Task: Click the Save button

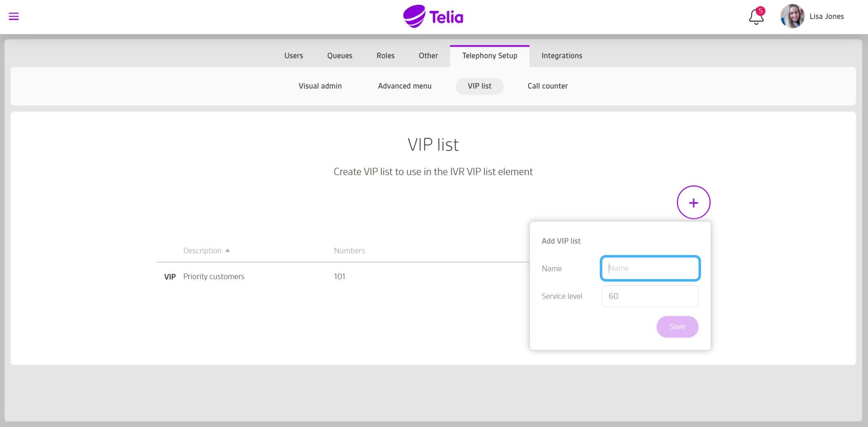Action: [x=677, y=327]
